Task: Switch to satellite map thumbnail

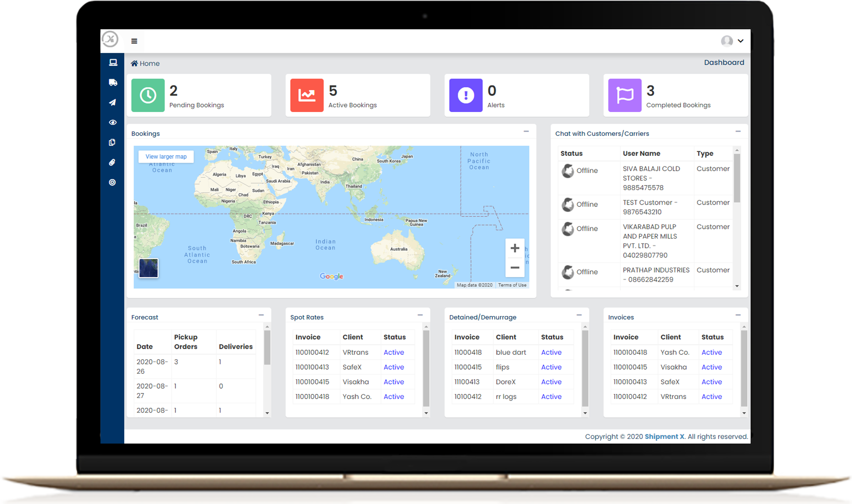Action: click(149, 268)
